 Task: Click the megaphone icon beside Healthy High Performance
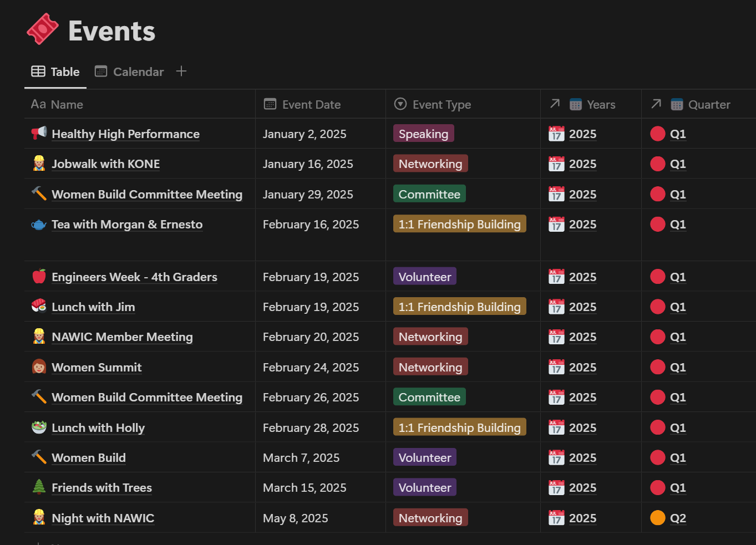tap(39, 134)
